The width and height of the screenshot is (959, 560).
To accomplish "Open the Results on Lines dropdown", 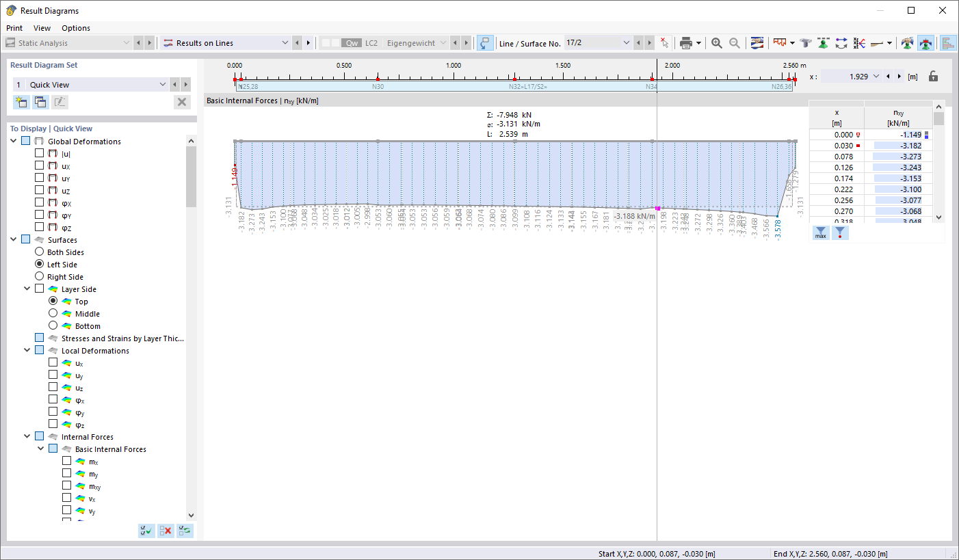I will click(x=285, y=42).
